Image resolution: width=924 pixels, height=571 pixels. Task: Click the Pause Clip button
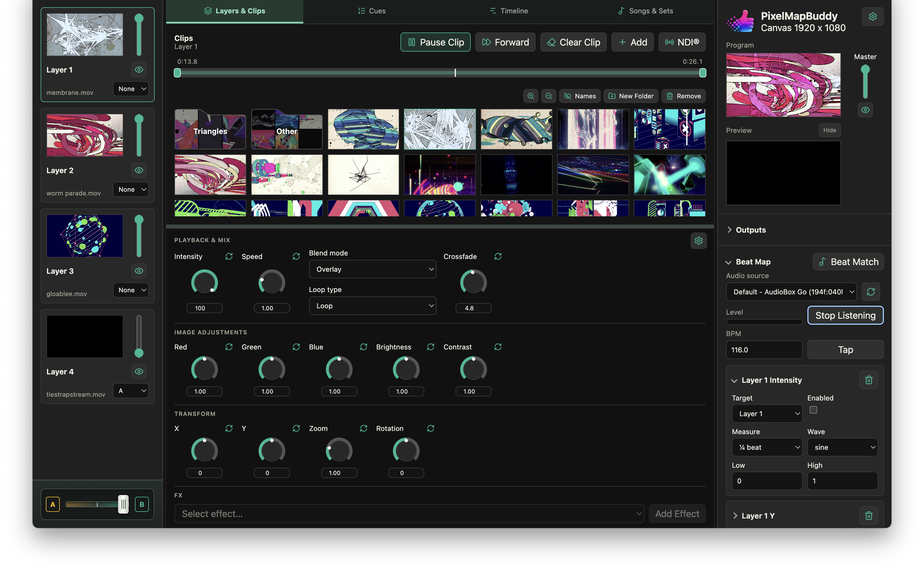point(435,42)
